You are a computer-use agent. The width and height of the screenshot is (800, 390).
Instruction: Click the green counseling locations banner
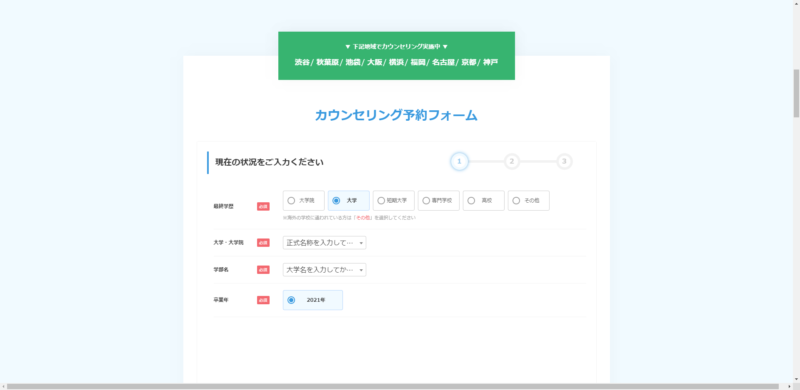pyautogui.click(x=396, y=56)
